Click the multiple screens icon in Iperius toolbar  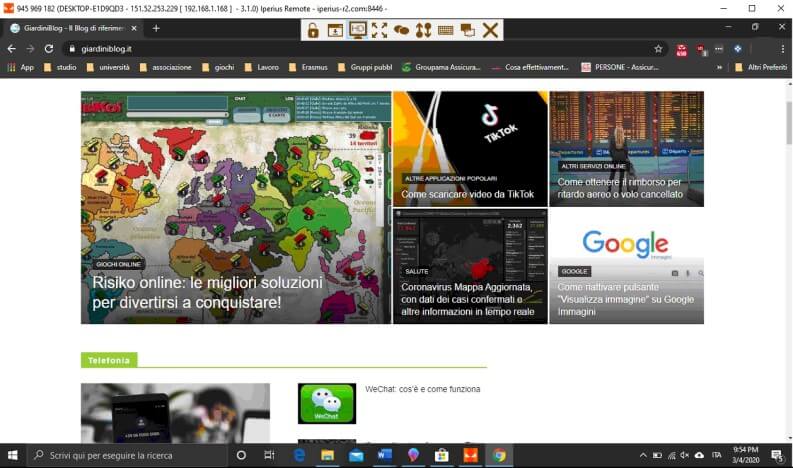[468, 30]
